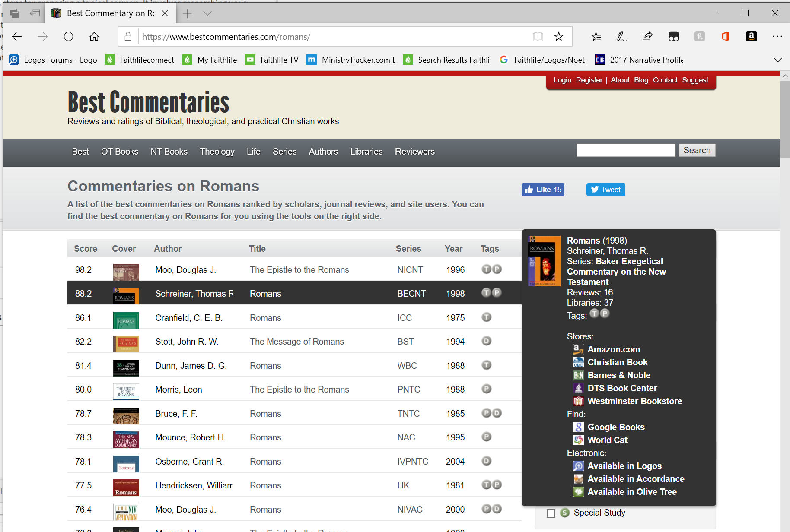Image resolution: width=790 pixels, height=532 pixels.
Task: Open a new tab with plus icon
Action: coord(187,14)
